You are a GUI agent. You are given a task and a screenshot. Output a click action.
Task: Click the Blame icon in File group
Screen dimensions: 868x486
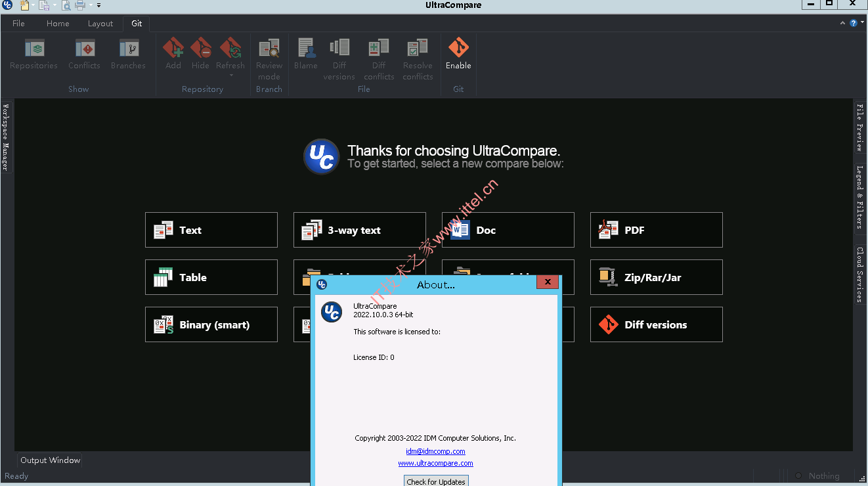coord(306,49)
